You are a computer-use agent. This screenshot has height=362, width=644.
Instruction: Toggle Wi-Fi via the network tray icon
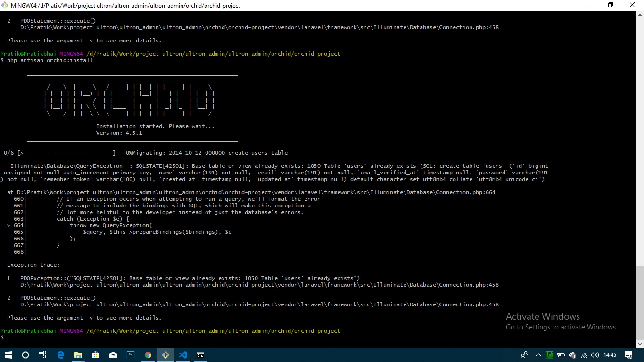(583, 355)
